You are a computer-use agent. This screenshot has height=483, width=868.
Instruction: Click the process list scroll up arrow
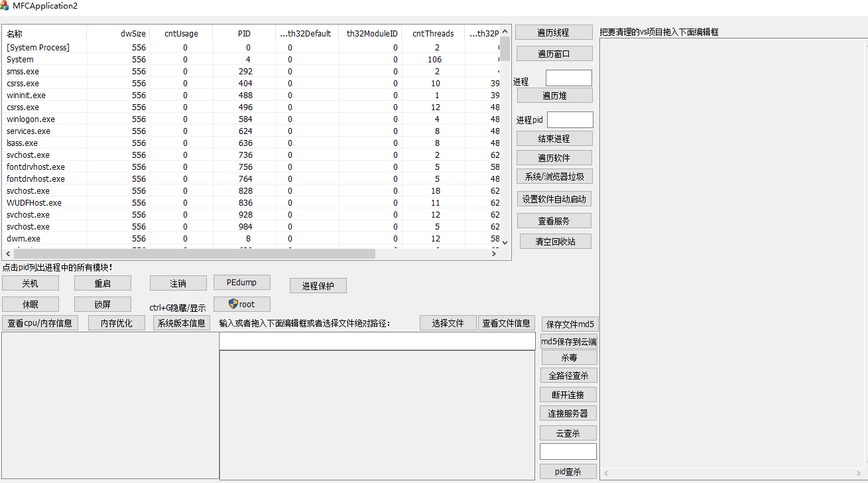[505, 31]
